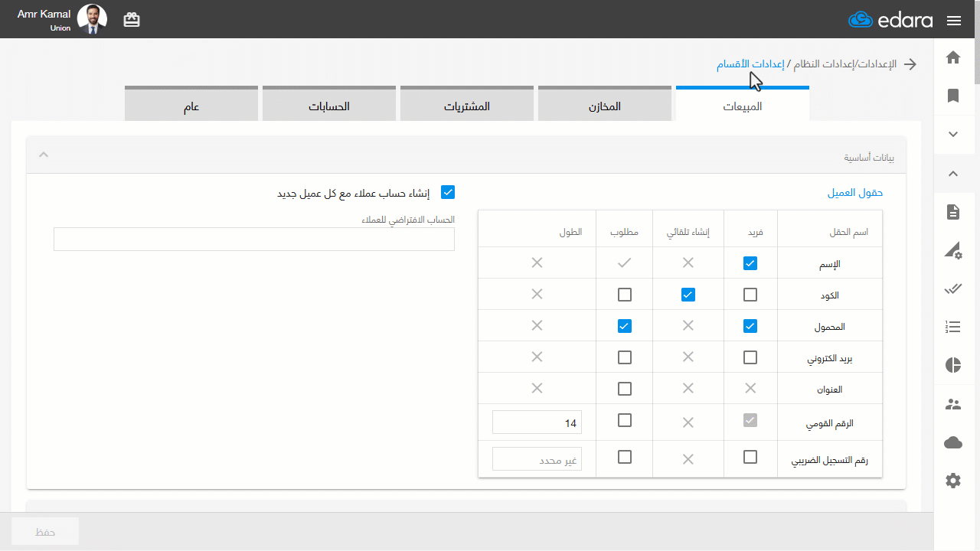The image size is (980, 551).
Task: Open the cloud sidebar icon
Action: [x=953, y=442]
